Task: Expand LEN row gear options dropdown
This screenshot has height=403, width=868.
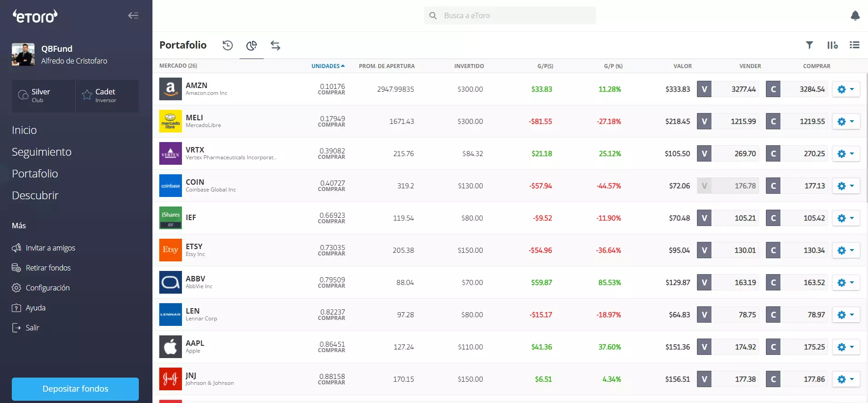Action: click(846, 315)
